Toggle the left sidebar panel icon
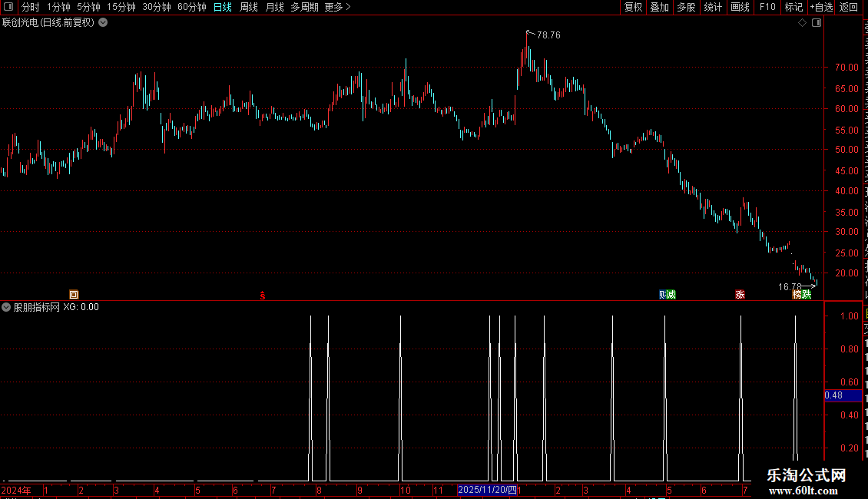Image resolution: width=868 pixels, height=499 pixels. (x=8, y=7)
